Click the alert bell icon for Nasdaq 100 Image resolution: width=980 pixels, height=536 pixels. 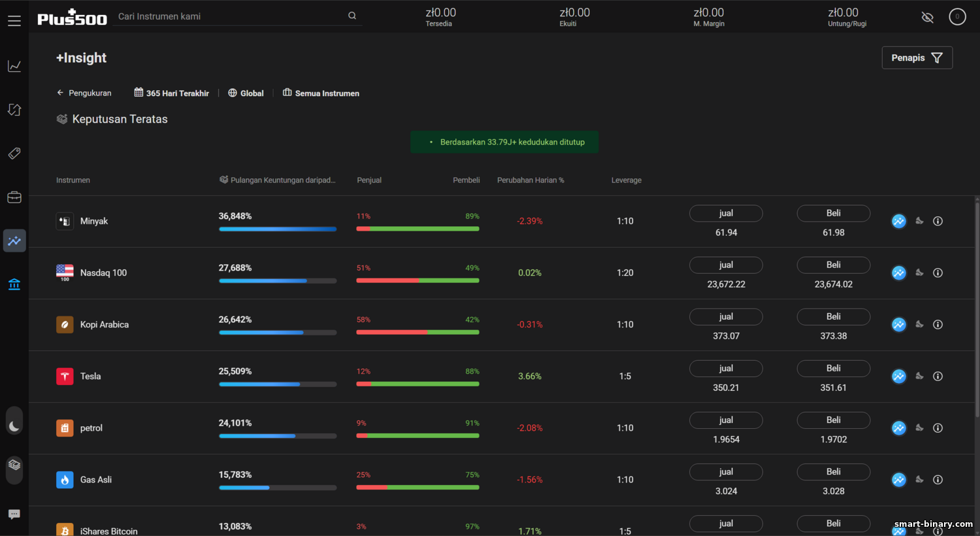(x=919, y=273)
